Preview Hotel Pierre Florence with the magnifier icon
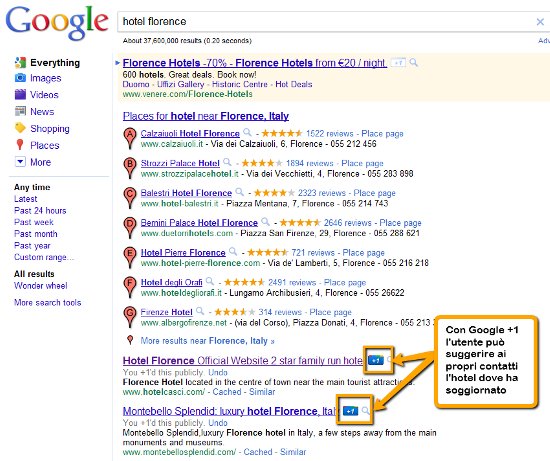 pos(233,252)
